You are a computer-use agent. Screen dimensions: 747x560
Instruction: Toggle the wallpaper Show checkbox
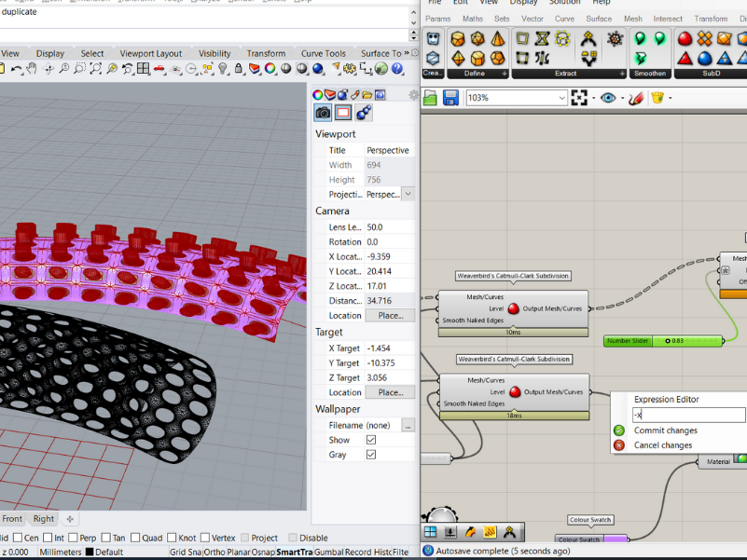pyautogui.click(x=371, y=440)
